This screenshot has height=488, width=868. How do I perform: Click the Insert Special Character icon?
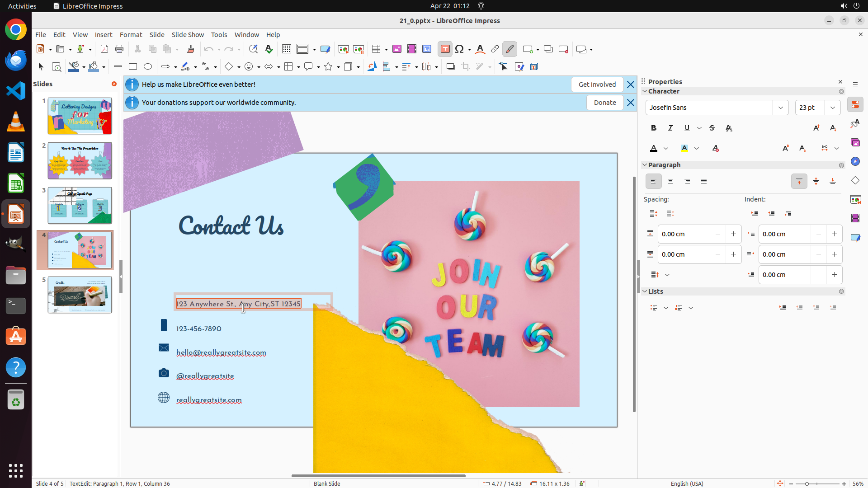pos(459,49)
